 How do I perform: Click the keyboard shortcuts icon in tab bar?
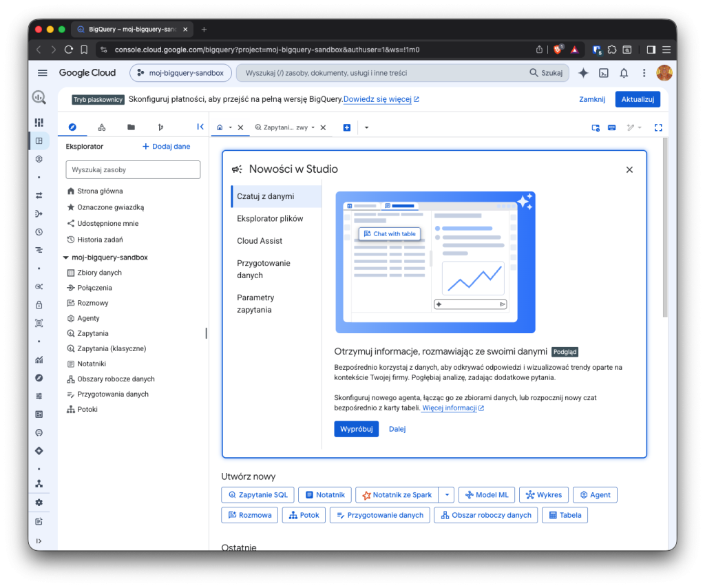click(612, 127)
